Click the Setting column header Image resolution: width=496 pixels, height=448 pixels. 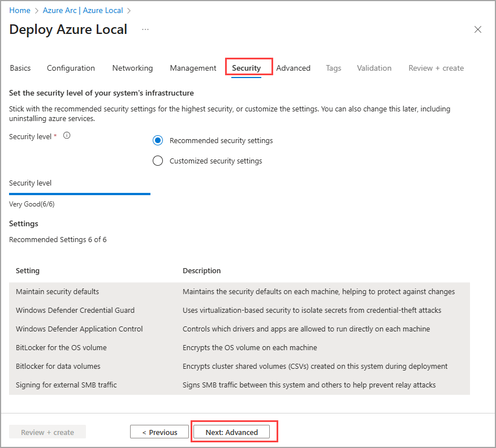click(x=28, y=270)
